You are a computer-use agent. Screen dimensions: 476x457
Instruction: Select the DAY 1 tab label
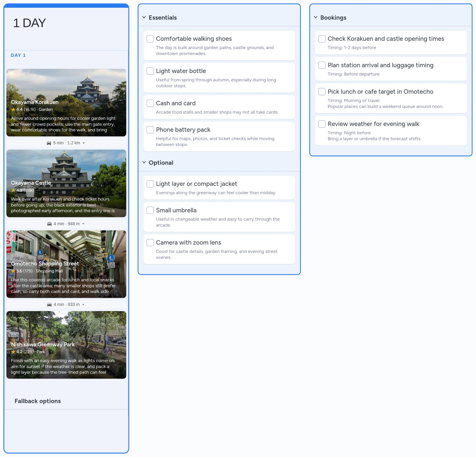(18, 55)
